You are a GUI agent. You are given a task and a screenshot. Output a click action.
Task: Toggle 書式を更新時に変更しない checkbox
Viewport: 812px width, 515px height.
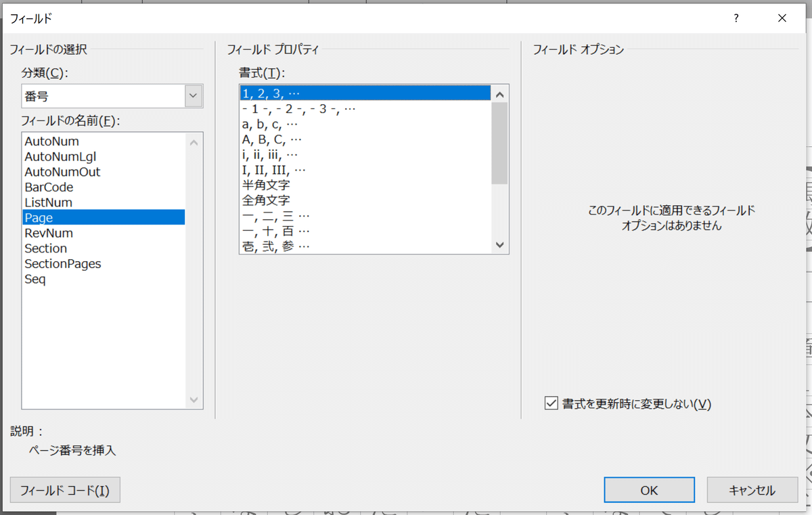(550, 404)
